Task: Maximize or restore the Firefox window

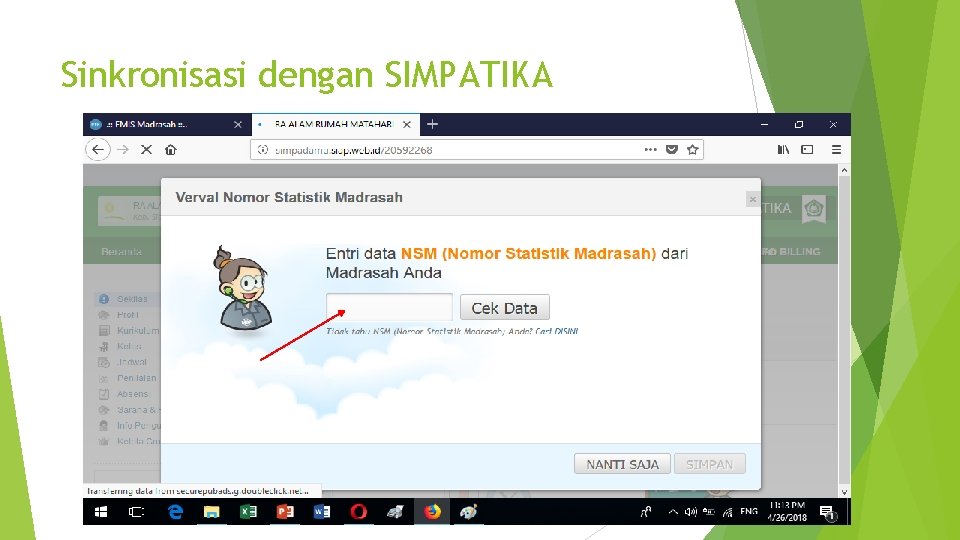Action: 798,124
